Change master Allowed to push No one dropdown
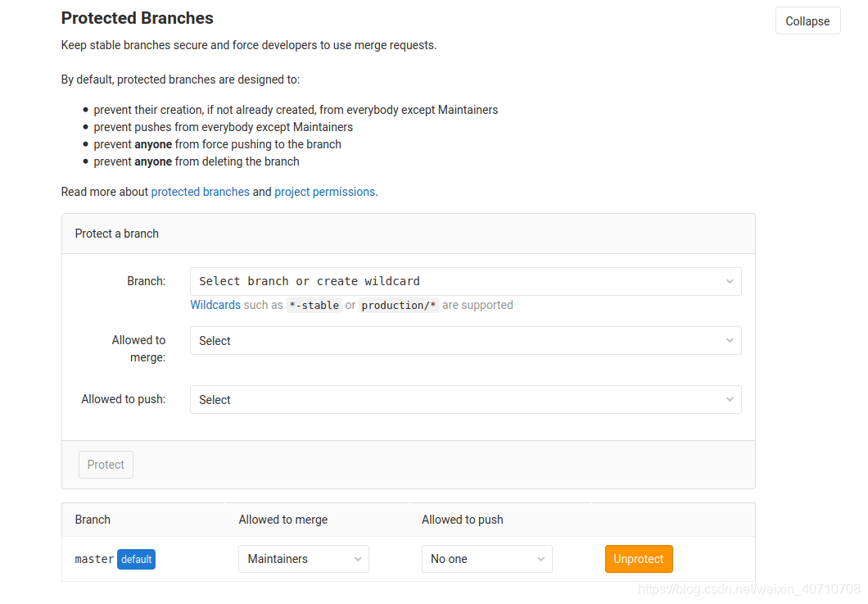Screen dimensions: 868x604 486,559
